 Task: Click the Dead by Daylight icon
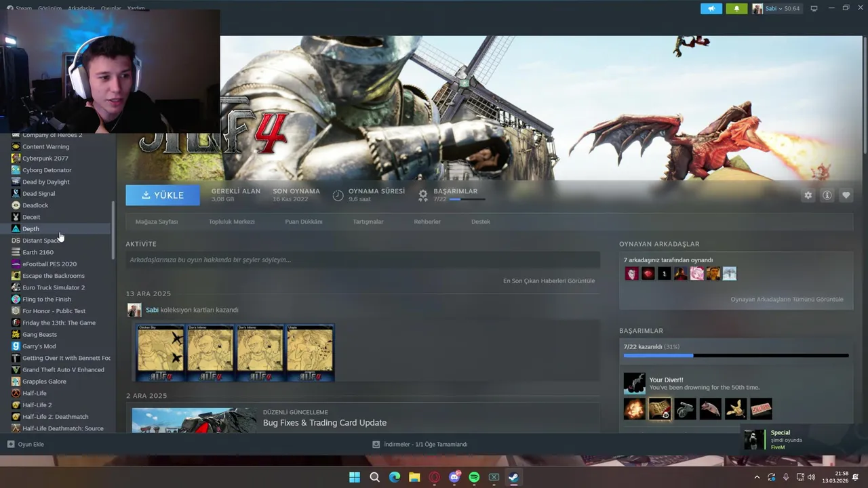click(x=16, y=182)
